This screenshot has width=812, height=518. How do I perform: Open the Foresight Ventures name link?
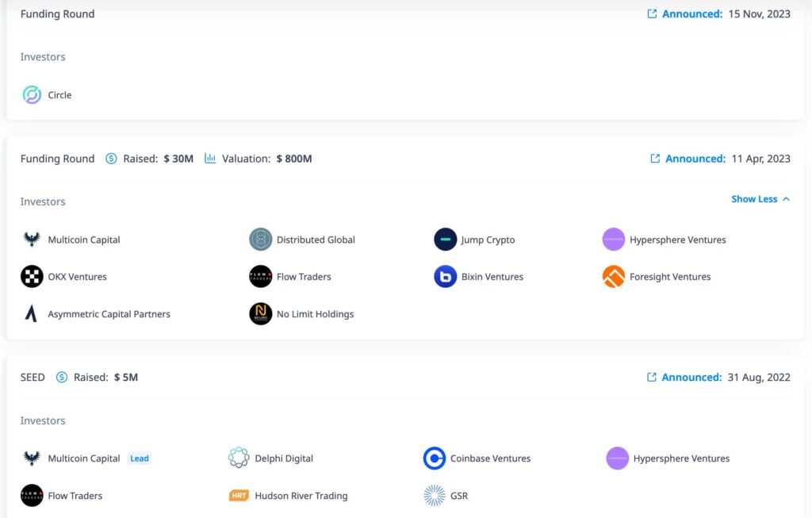point(670,277)
